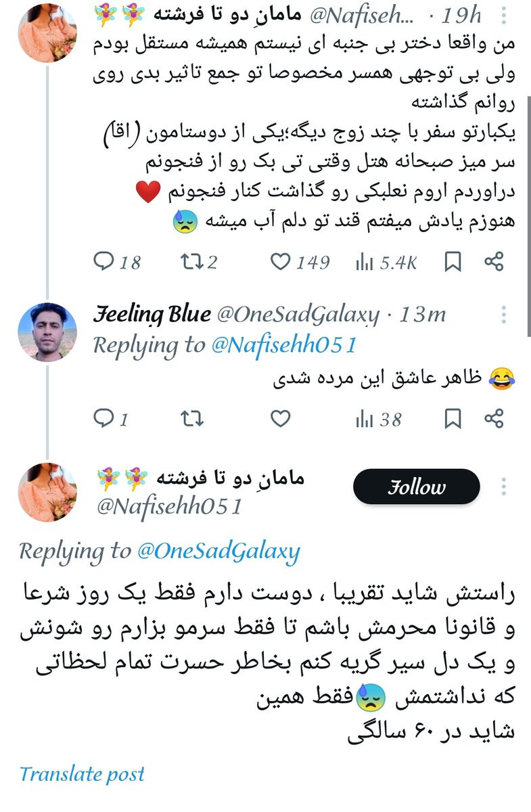Share Feeling Blue's reply
The height and width of the screenshot is (812, 531).
point(494,420)
